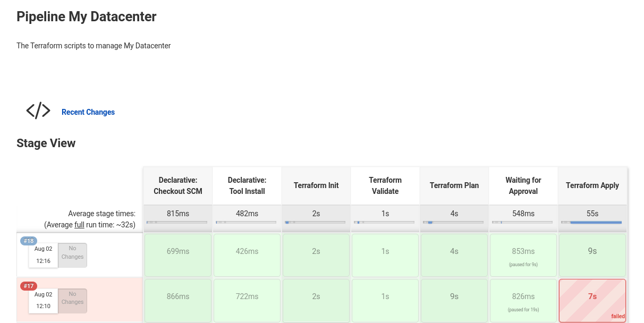Click the Pipeline My Datacenter heading
Screen dimensions: 644x323
pyautogui.click(x=86, y=16)
